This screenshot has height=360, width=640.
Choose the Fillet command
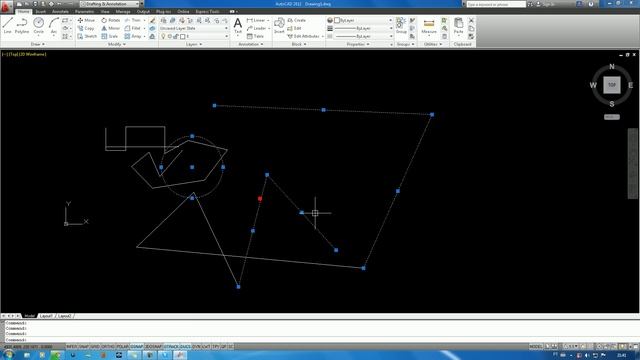pyautogui.click(x=133, y=28)
